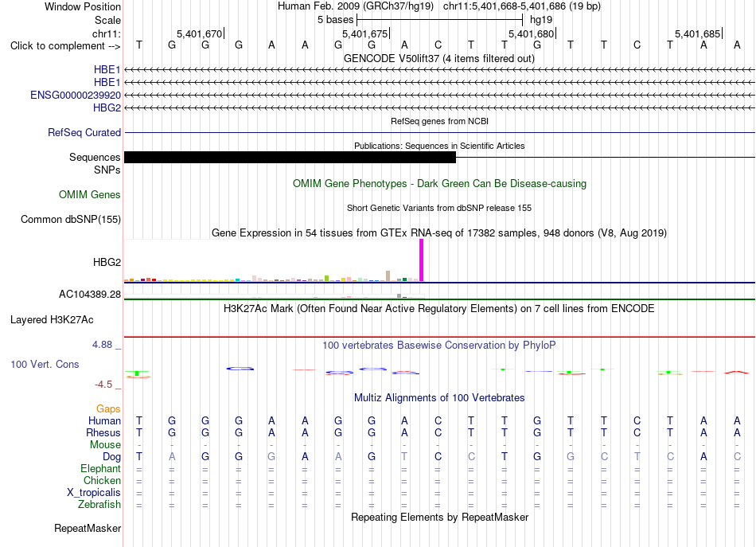
Task: Click the Window Position label
Action: 83,6
